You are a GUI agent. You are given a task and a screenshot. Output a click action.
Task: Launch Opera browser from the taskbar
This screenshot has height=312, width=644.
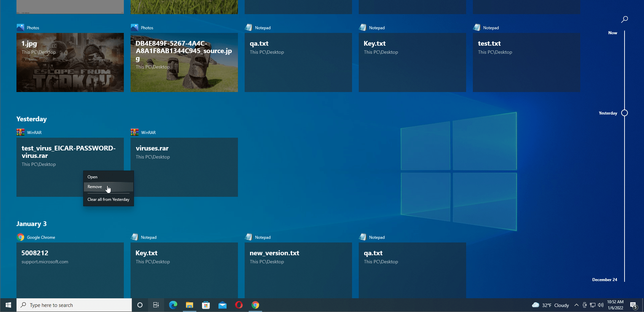tap(239, 305)
